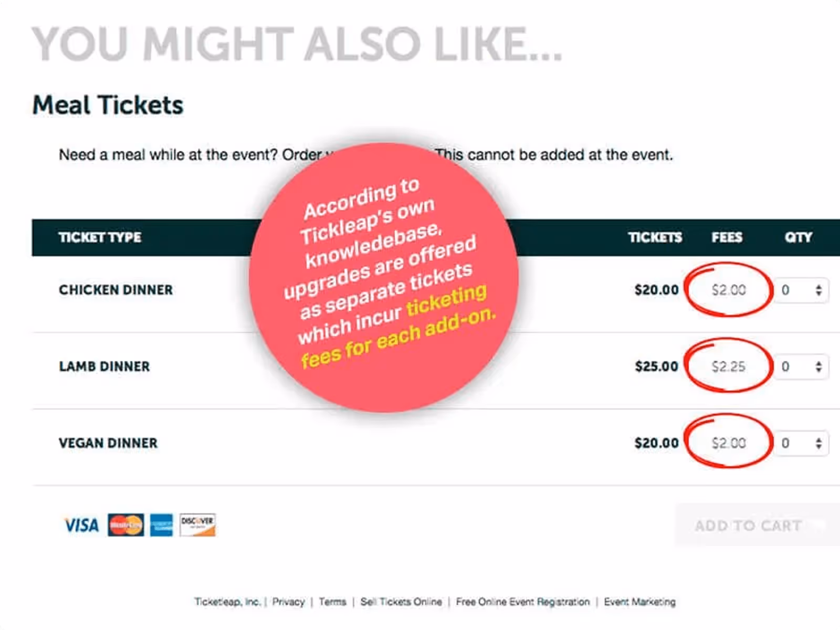Open the Lamb Dinner quantity stepper
Image resolution: width=840 pixels, height=630 pixels.
coord(818,366)
